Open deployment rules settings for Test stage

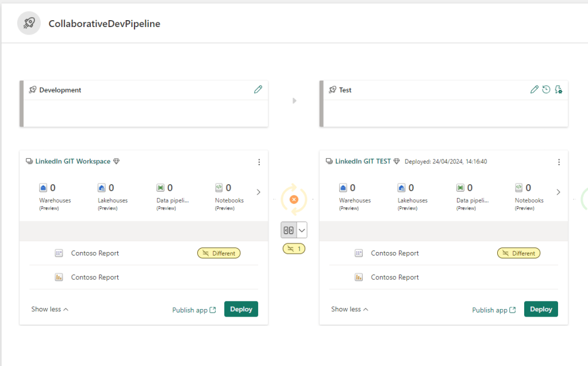point(558,90)
